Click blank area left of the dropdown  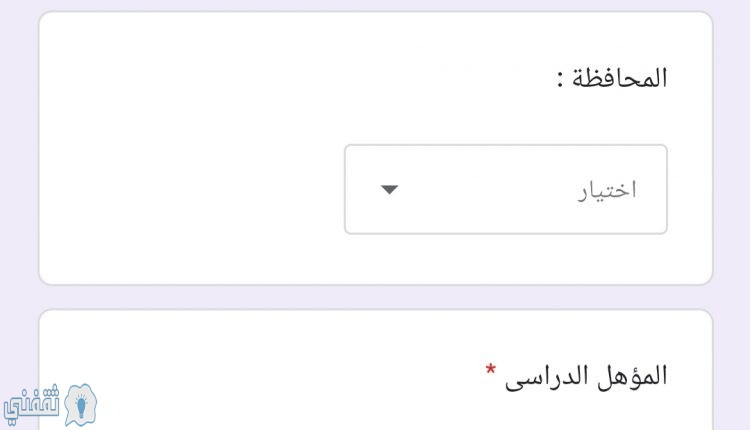[191, 189]
